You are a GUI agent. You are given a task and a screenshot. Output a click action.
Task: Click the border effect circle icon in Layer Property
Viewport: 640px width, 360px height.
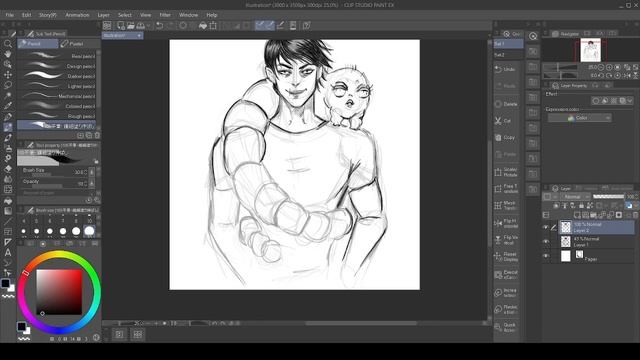596,101
